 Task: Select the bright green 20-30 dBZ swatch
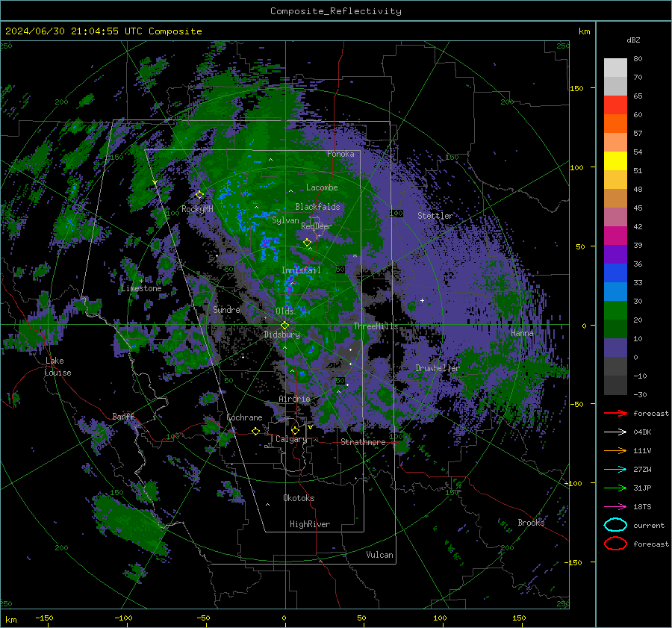[x=615, y=311]
